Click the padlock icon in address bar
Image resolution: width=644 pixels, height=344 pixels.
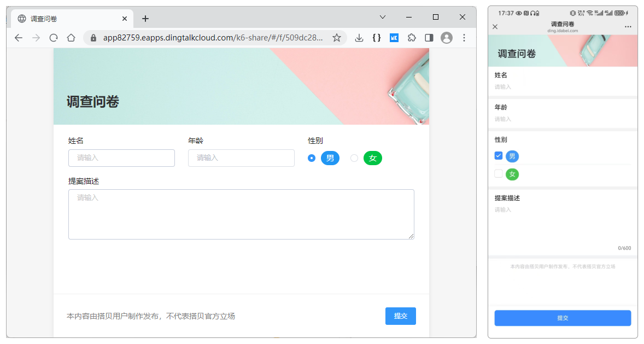click(x=93, y=38)
